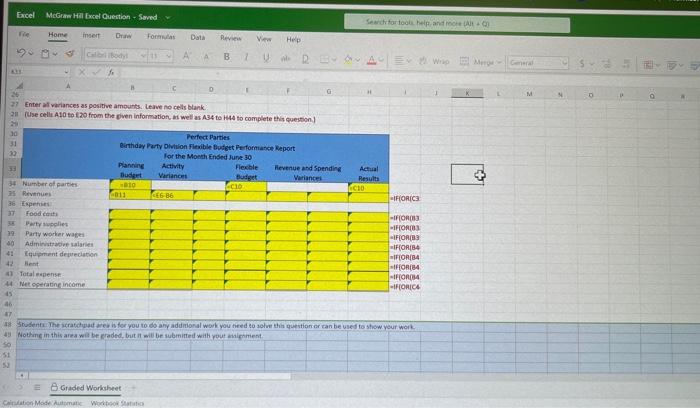Click the add new sheet plus button
This screenshot has width=700, height=408.
click(133, 388)
